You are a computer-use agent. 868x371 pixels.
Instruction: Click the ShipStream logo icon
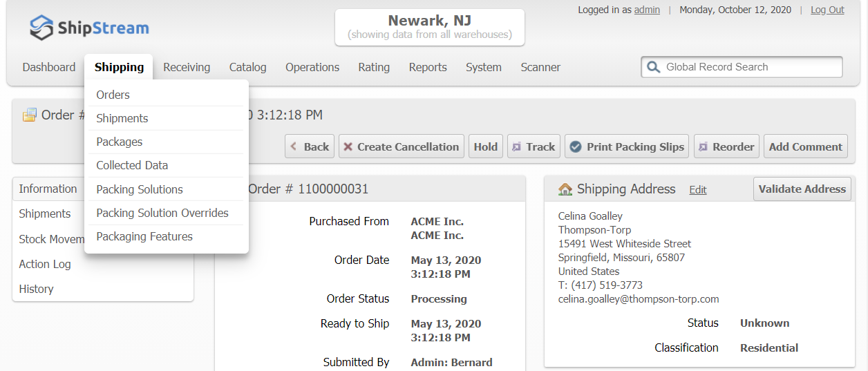[42, 28]
